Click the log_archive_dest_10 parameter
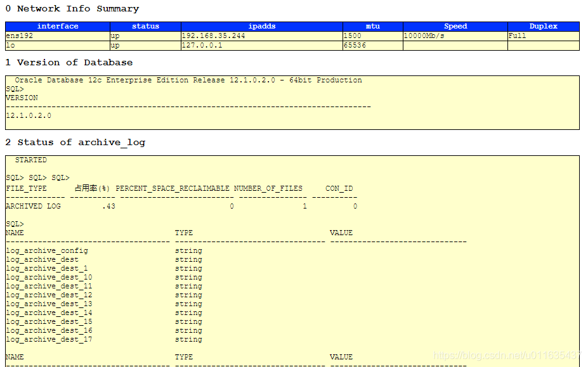588x367 pixels. [x=49, y=278]
